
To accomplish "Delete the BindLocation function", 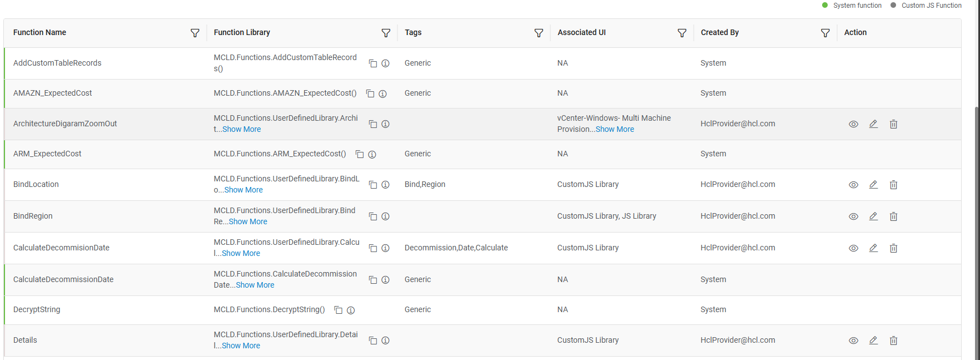I will [893, 185].
